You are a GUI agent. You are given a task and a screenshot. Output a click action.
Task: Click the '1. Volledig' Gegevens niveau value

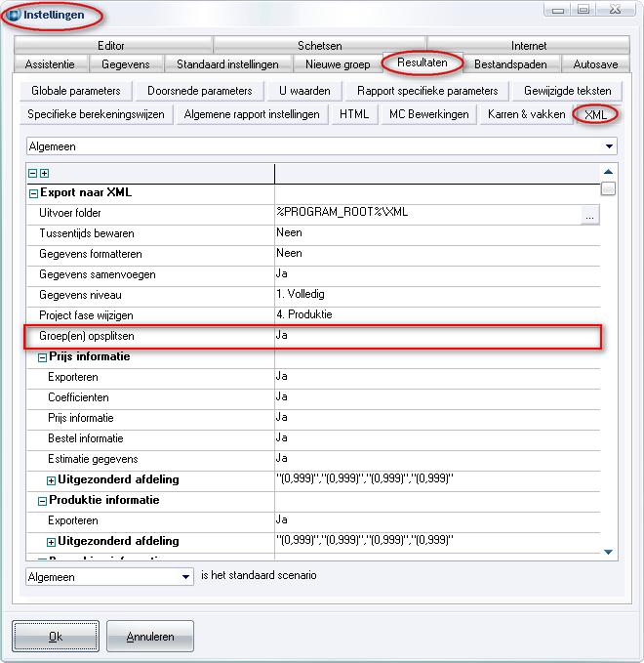pos(301,294)
